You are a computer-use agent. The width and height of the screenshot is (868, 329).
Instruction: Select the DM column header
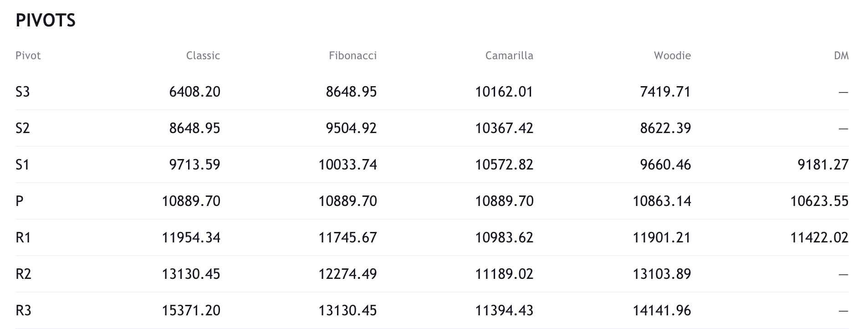pyautogui.click(x=841, y=56)
